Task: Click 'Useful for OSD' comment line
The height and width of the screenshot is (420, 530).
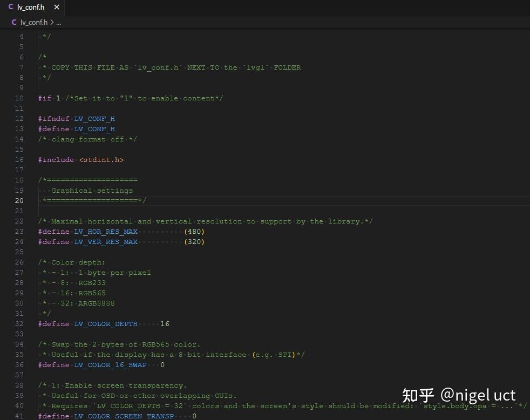Action: (x=140, y=396)
